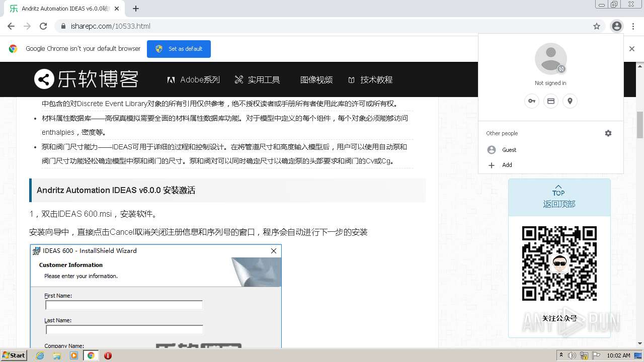Open the 实用工具 menu

[x=257, y=79]
